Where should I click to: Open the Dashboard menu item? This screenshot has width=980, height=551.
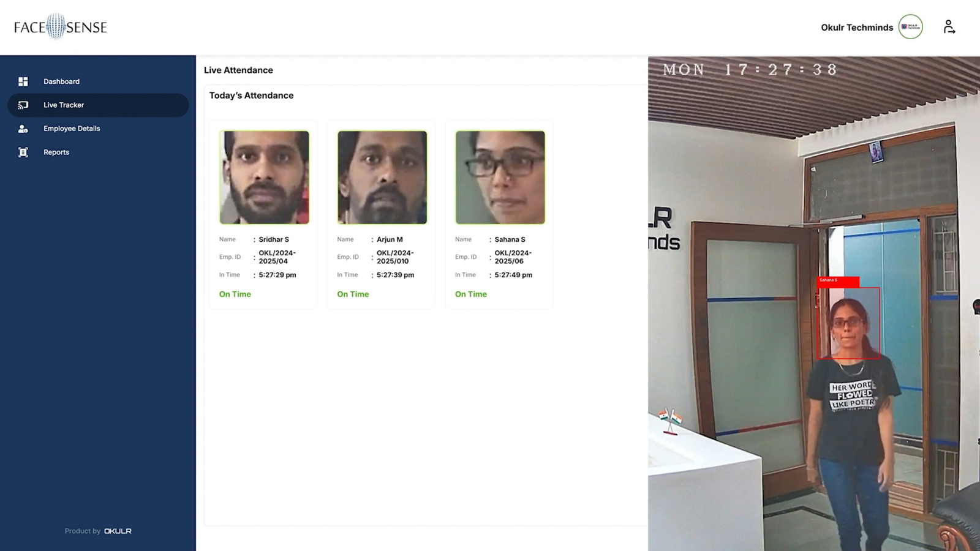[x=98, y=81]
